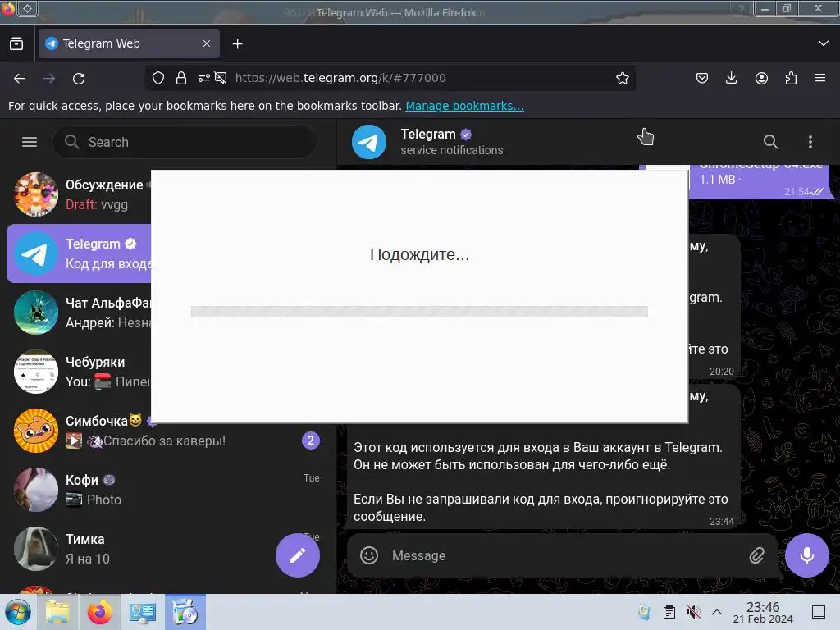This screenshot has width=840, height=630.
Task: Open Firefox extensions puzzle icon
Action: point(791,78)
